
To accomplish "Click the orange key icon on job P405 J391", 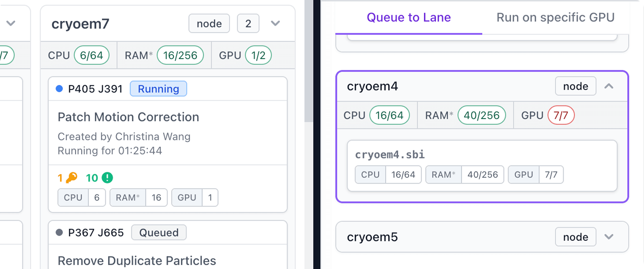I will pos(71,178).
